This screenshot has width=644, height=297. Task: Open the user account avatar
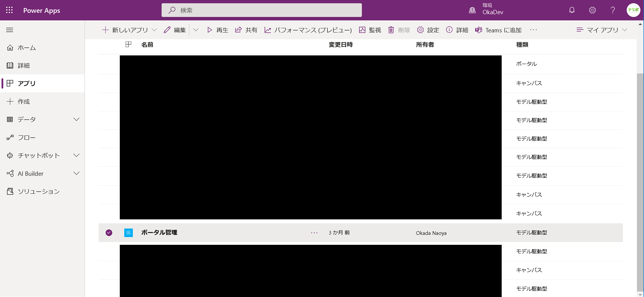633,10
